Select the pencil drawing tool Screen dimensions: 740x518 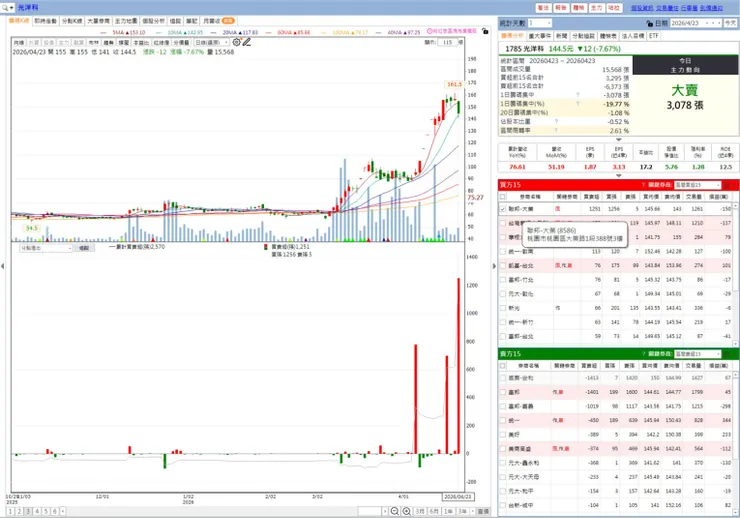247,42
